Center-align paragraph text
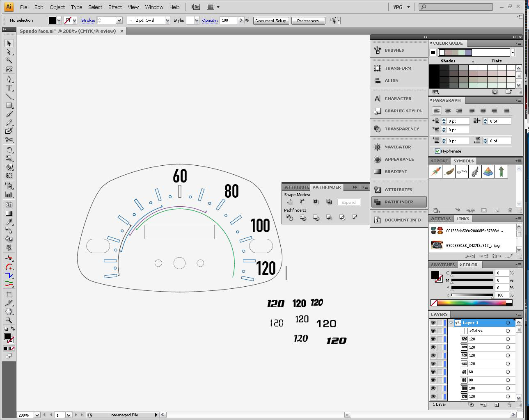This screenshot has height=420, width=529. tap(448, 110)
